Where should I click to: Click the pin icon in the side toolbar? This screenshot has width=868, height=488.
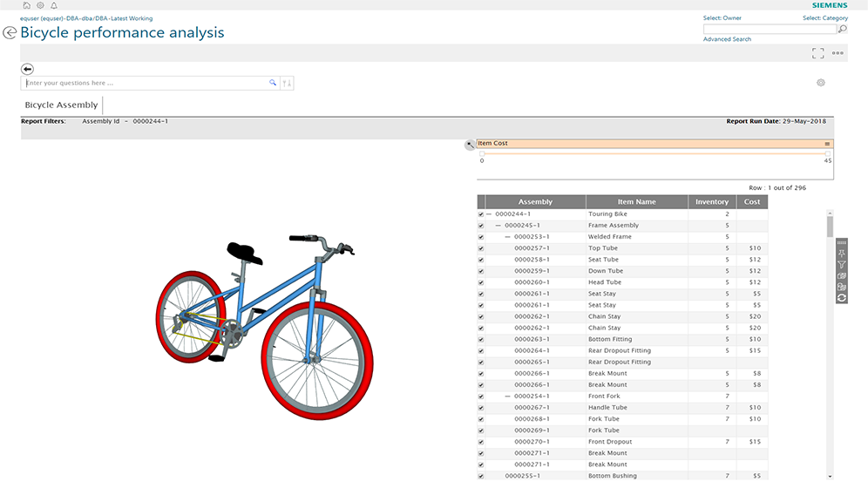(842, 254)
